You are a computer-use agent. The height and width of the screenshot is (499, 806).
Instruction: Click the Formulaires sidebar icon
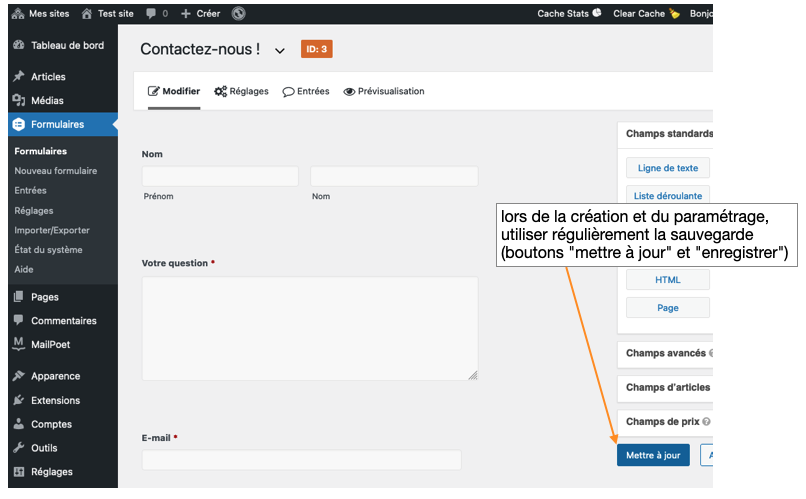coord(19,125)
